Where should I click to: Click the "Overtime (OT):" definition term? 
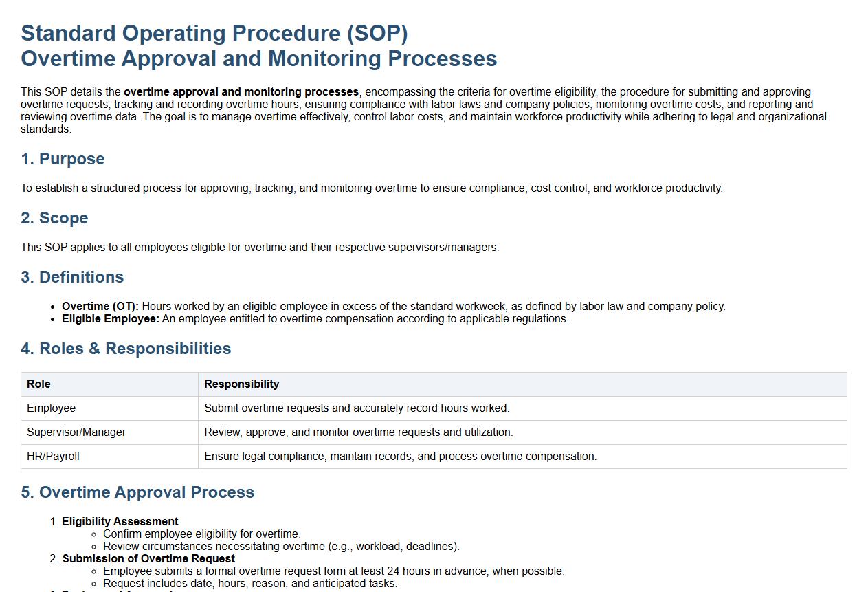[100, 307]
